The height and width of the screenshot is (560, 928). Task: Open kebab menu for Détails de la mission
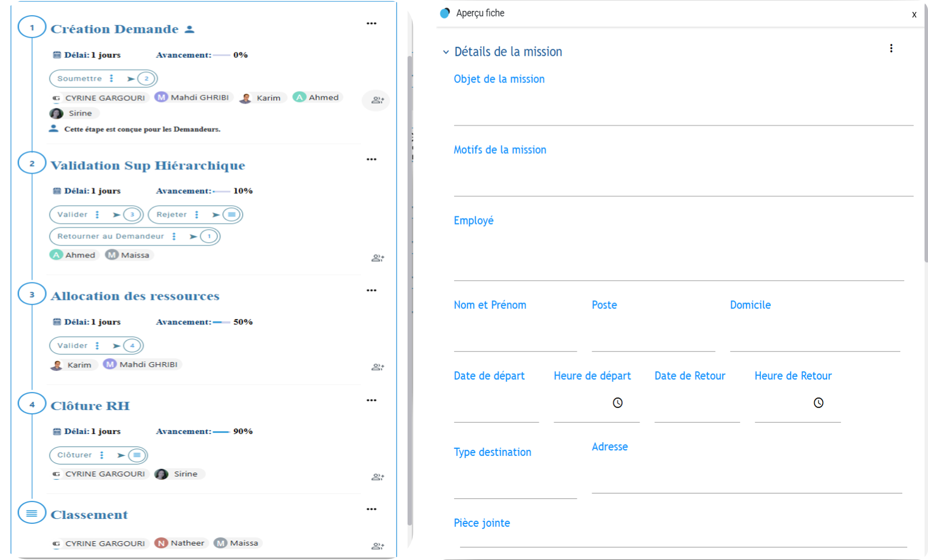pyautogui.click(x=891, y=48)
